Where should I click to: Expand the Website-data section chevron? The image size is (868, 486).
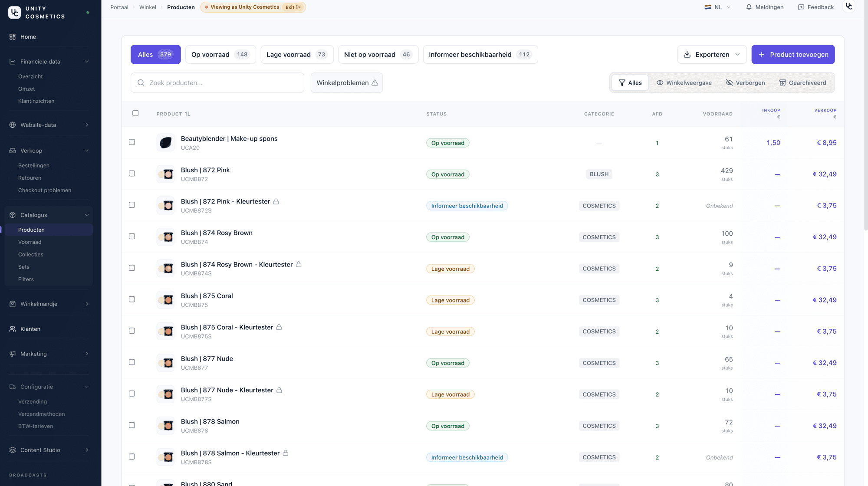pyautogui.click(x=87, y=125)
